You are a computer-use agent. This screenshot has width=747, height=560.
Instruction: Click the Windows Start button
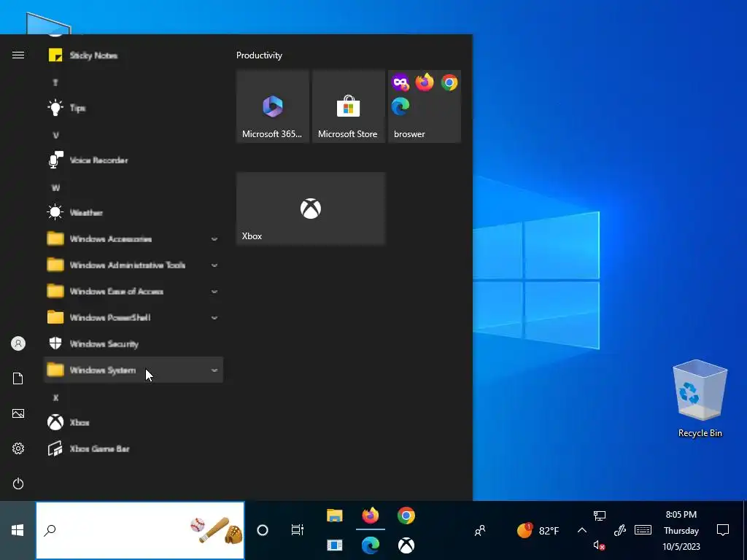click(x=18, y=530)
